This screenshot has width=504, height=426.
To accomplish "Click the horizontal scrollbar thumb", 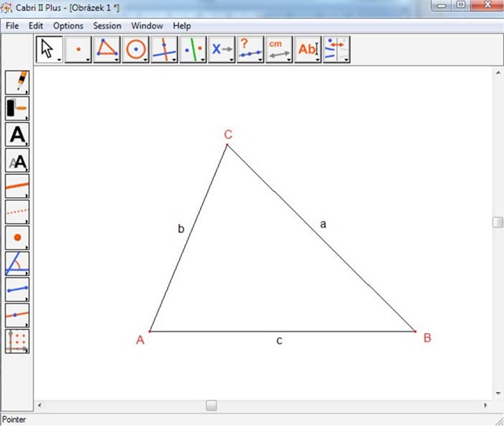I will [x=211, y=406].
